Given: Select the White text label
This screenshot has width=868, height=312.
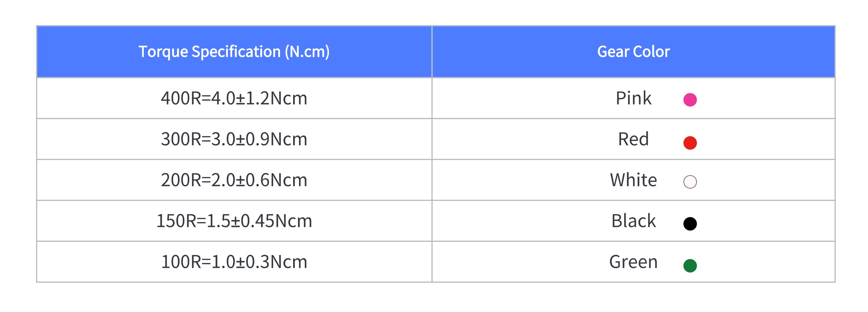Looking at the screenshot, I should point(633,180).
